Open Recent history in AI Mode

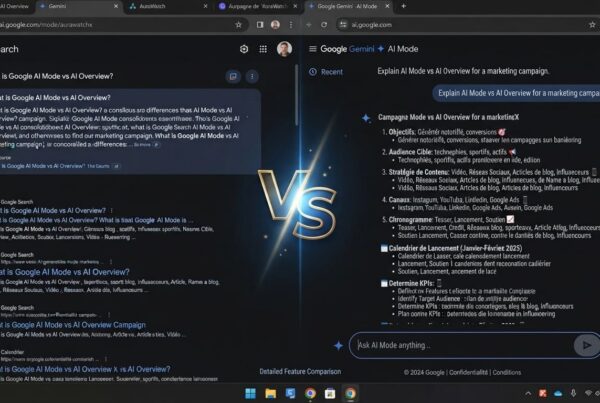click(326, 72)
